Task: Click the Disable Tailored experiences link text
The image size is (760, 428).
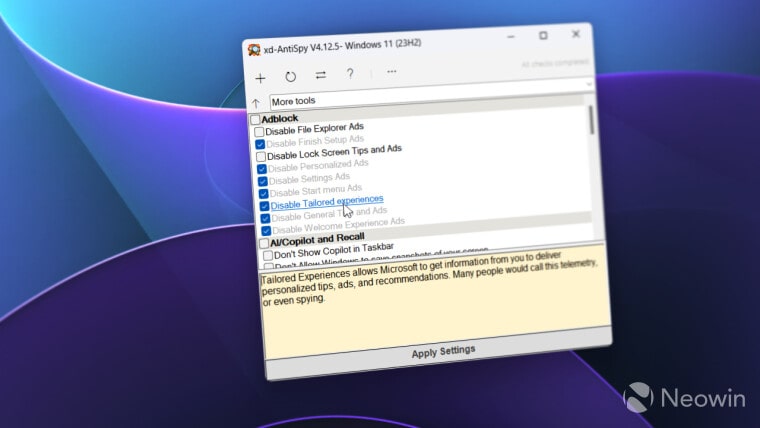Action: [x=327, y=202]
